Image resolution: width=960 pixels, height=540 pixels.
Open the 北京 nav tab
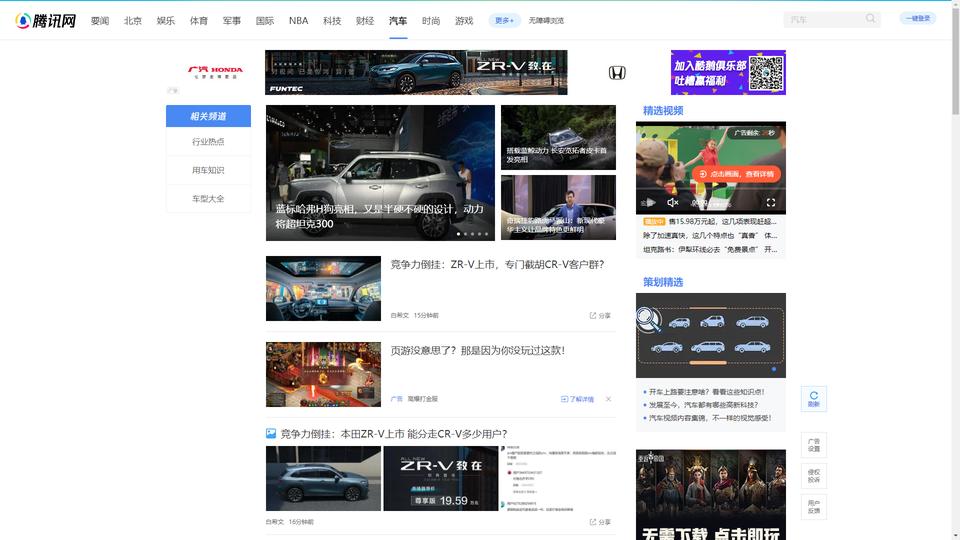133,20
